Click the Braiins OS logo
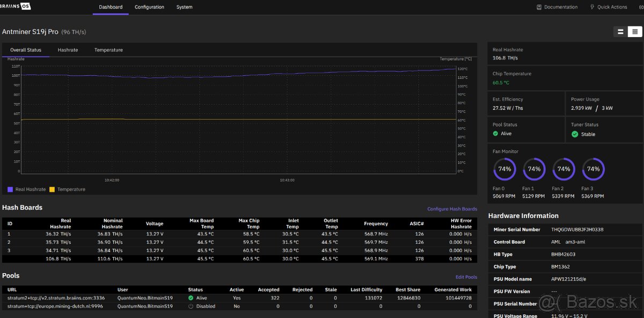The height and width of the screenshot is (318, 644). point(15,6)
